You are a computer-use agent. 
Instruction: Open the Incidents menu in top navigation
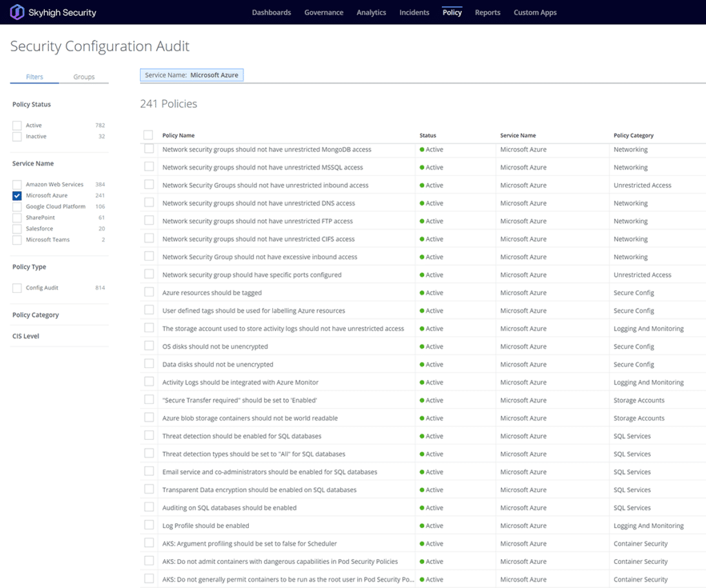414,12
